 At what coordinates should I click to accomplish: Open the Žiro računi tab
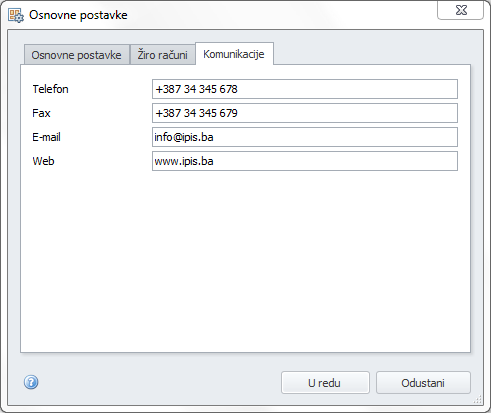(162, 55)
